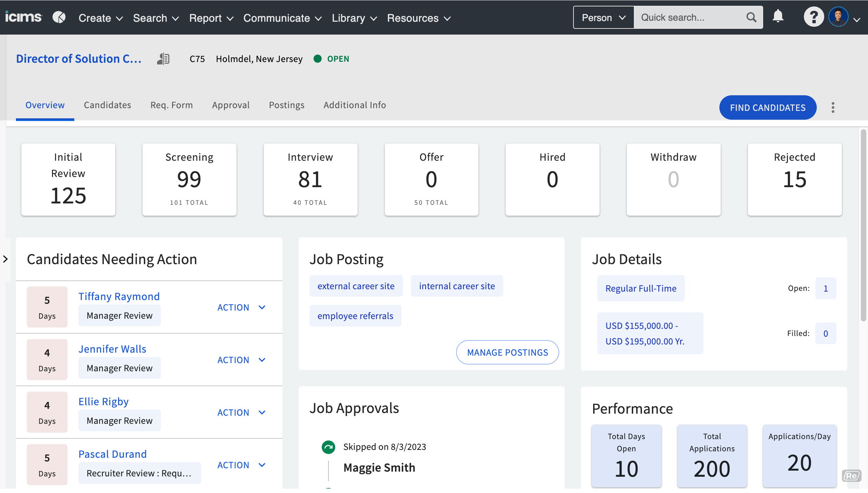Click the skipped approval status icon
The image size is (868, 493).
(328, 447)
